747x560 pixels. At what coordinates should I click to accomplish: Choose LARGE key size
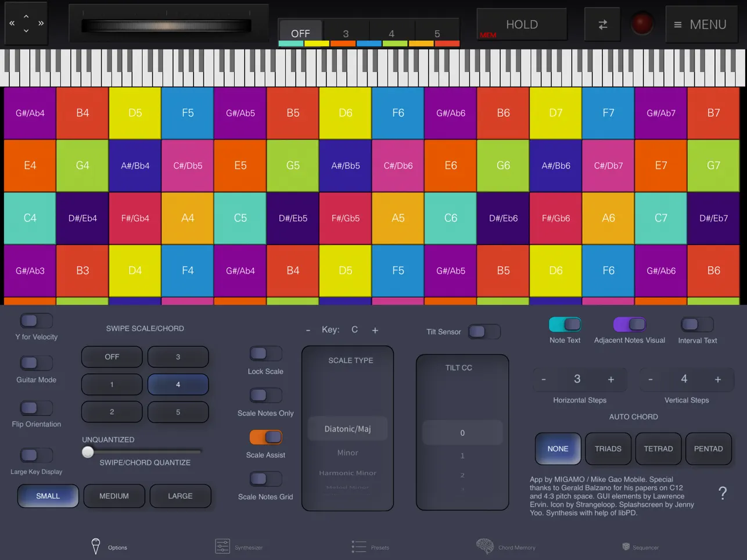[x=180, y=496]
